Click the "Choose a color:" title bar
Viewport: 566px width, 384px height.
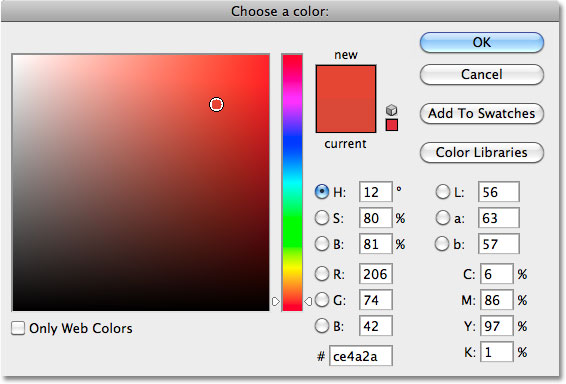pos(280,11)
